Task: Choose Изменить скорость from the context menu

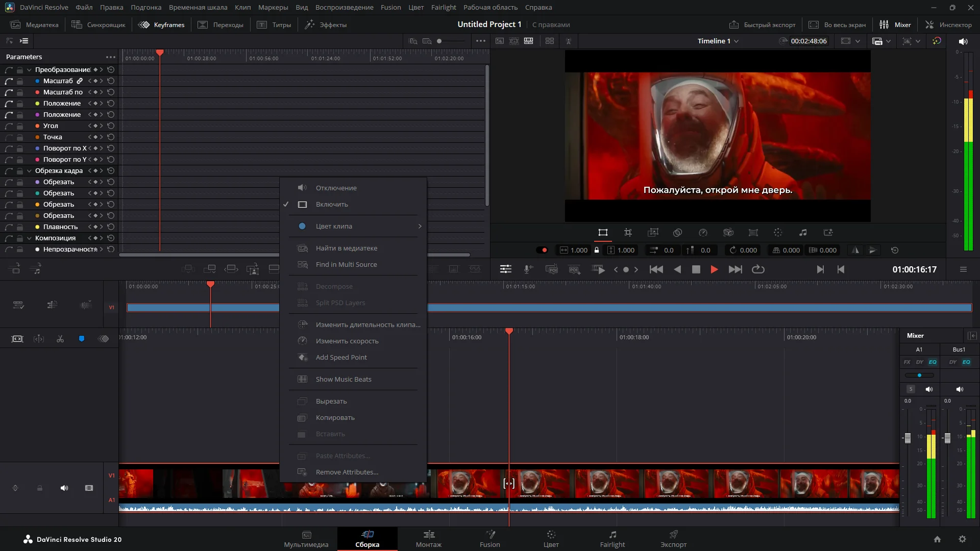Action: tap(347, 341)
